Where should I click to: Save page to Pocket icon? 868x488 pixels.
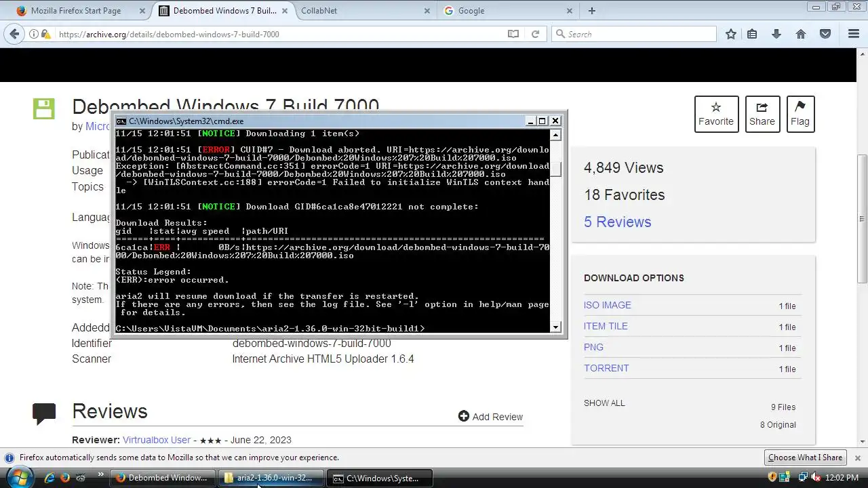(825, 34)
